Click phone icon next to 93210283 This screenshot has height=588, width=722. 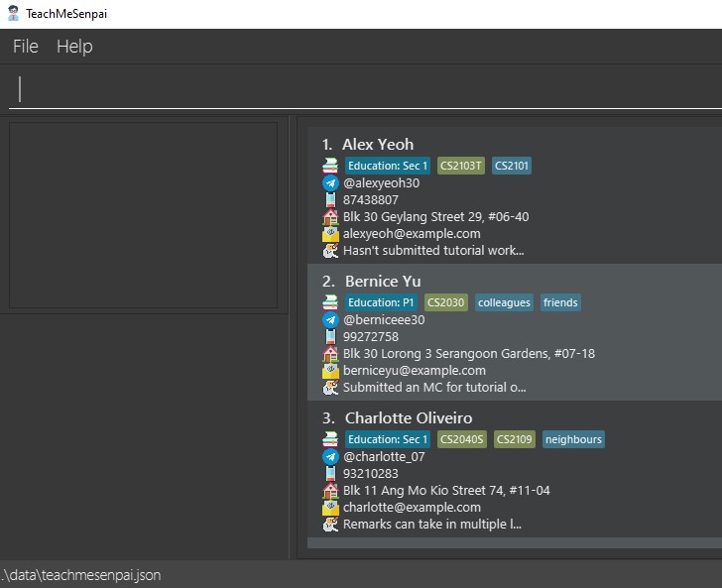[330, 473]
